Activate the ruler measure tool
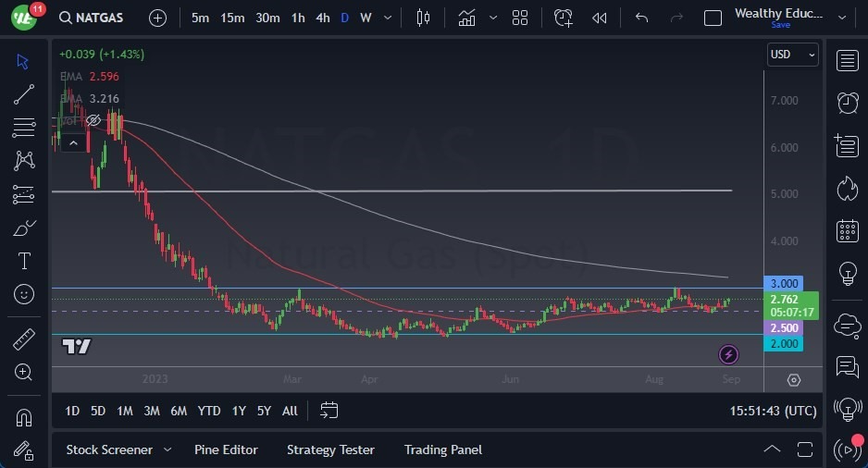 [24, 339]
